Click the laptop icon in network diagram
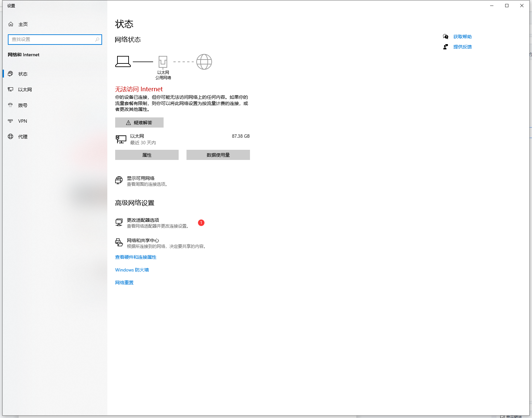The height and width of the screenshot is (418, 532). click(123, 61)
